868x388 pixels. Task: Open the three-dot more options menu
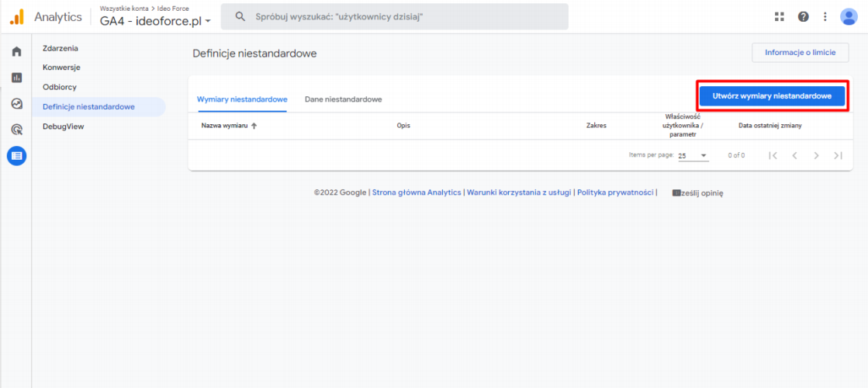825,16
